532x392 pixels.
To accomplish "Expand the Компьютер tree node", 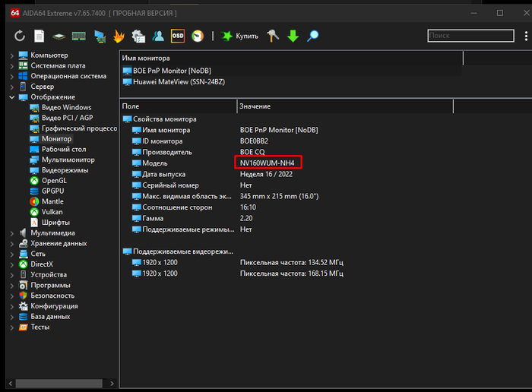I will tap(11, 55).
